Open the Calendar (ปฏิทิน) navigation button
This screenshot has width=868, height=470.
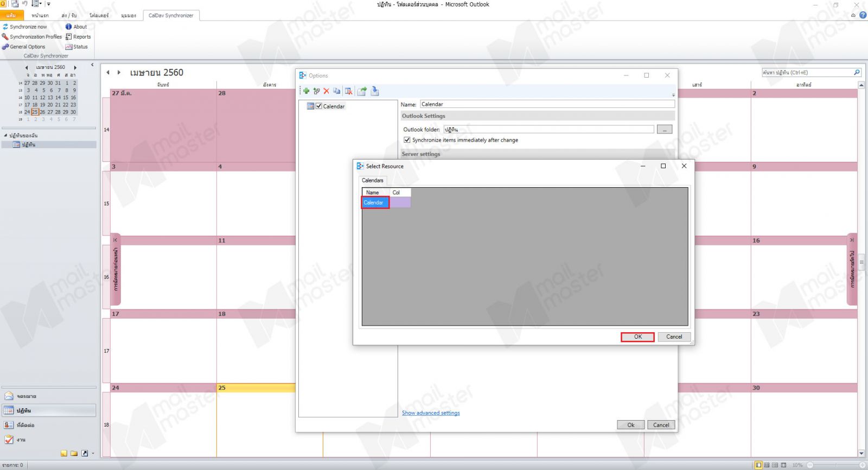[x=49, y=410]
